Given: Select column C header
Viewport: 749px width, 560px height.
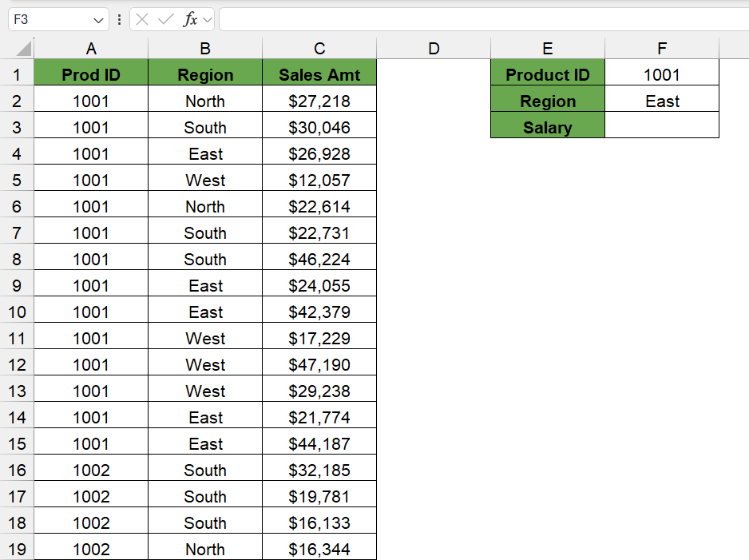Looking at the screenshot, I should click(319, 49).
